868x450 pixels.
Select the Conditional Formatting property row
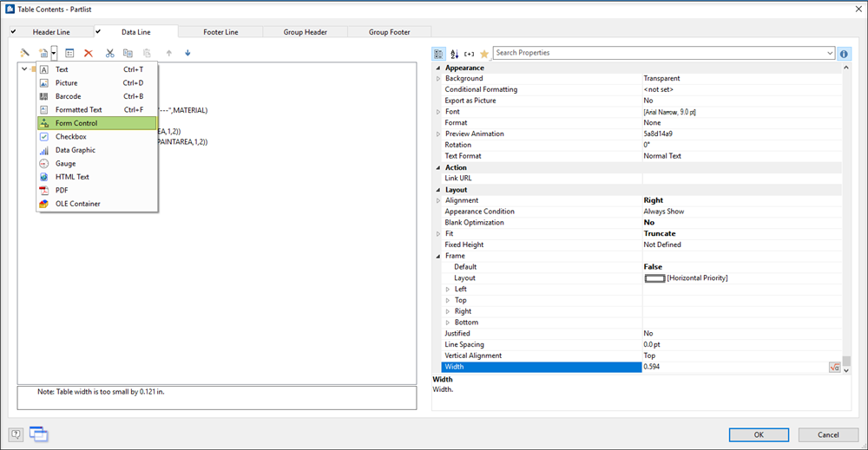641,89
